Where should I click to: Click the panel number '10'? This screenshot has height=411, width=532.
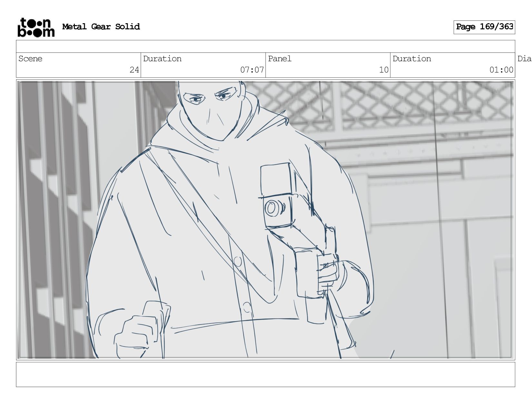click(x=384, y=70)
